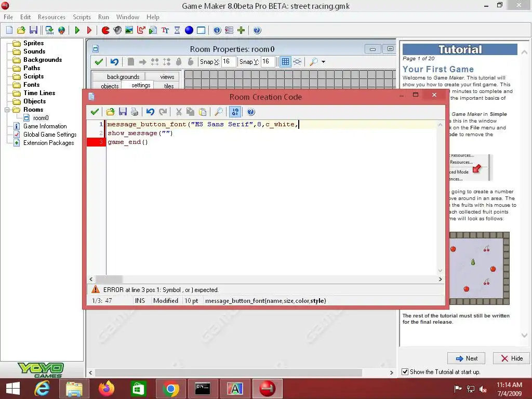Run the game with green arrow
532x399 pixels.
pyautogui.click(x=77, y=30)
